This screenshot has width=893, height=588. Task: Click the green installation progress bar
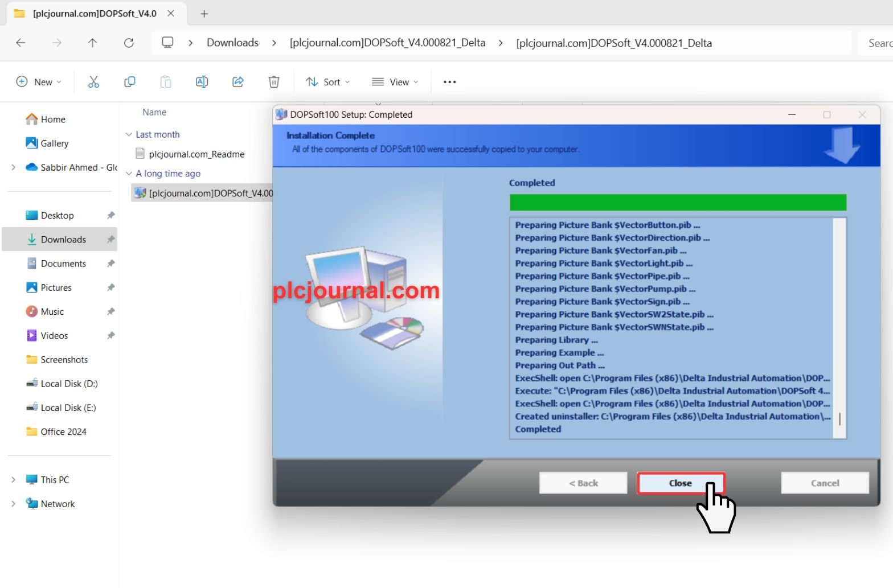click(678, 203)
